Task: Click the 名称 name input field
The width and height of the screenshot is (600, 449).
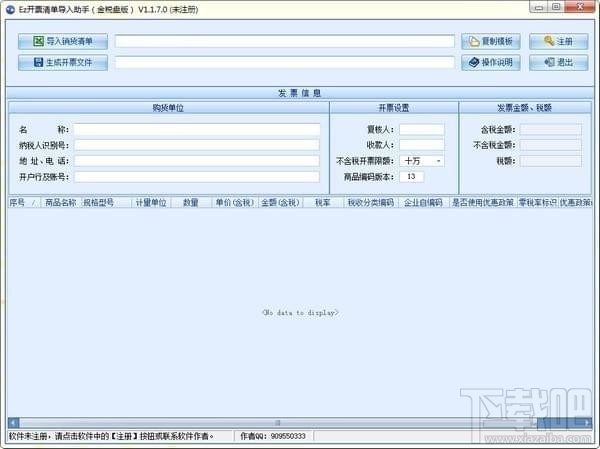Action: [197, 129]
